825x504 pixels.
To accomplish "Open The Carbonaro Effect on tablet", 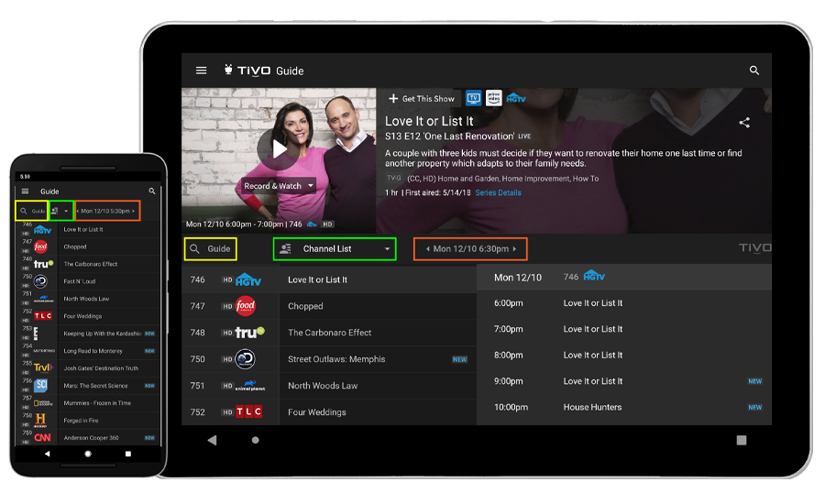I will [378, 333].
